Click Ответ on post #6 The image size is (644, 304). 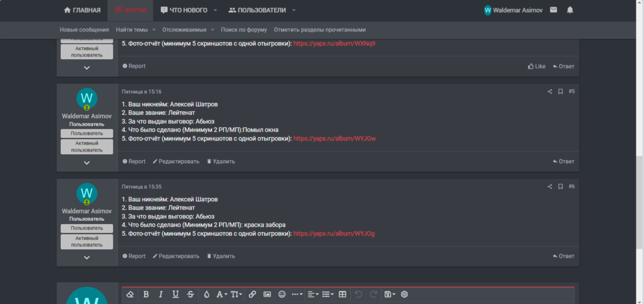[x=563, y=256]
